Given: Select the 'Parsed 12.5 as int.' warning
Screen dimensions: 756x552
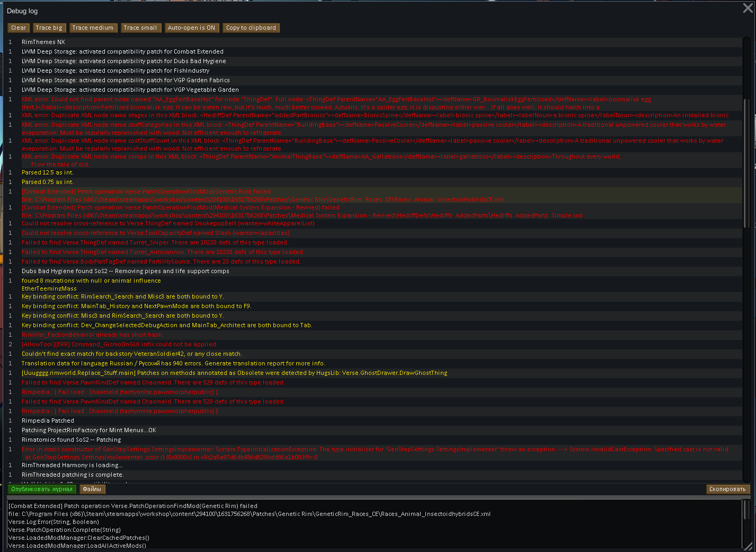Looking at the screenshot, I should pos(375,173).
